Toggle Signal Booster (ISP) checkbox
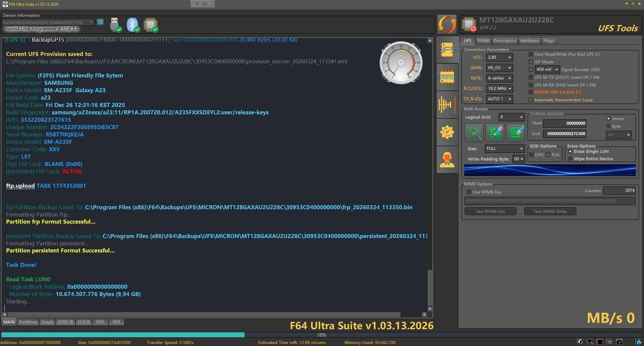This screenshot has width=644, height=346. click(531, 69)
